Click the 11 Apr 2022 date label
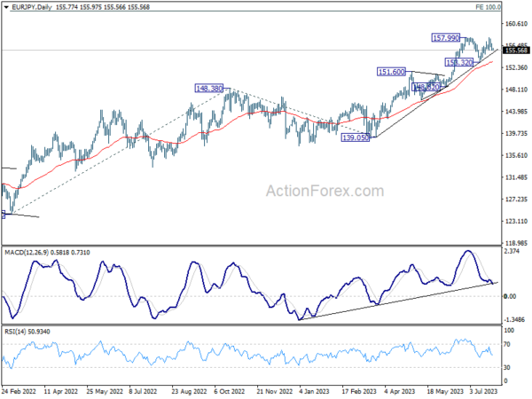 tap(61, 391)
